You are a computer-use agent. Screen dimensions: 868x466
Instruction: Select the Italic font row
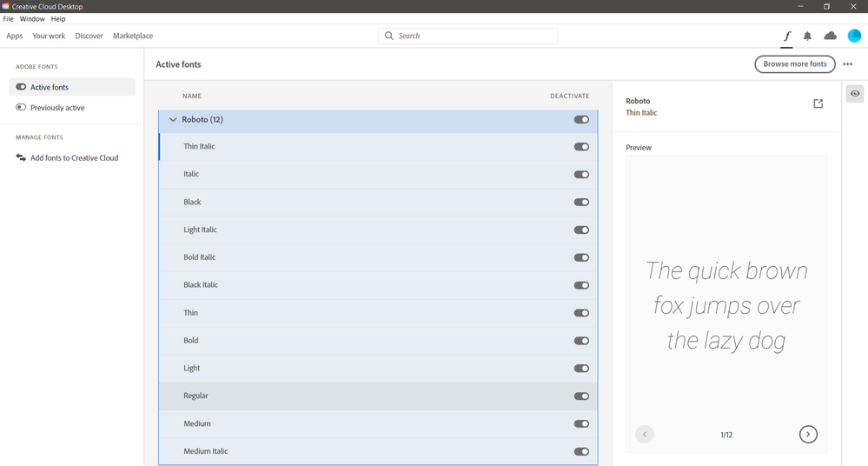(x=378, y=175)
